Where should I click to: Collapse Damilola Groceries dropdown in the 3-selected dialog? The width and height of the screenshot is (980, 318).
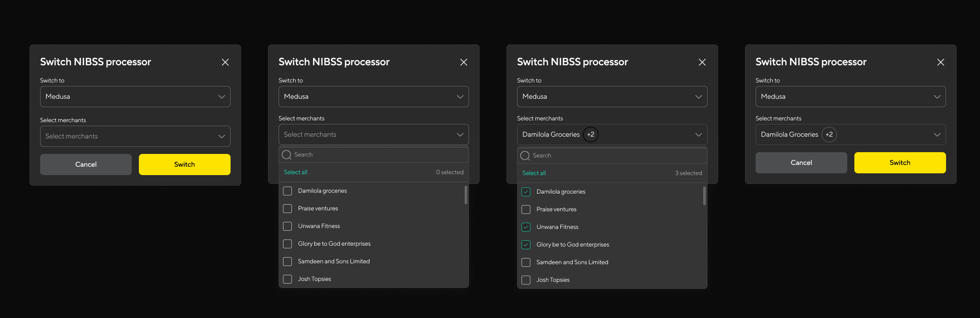(612, 135)
